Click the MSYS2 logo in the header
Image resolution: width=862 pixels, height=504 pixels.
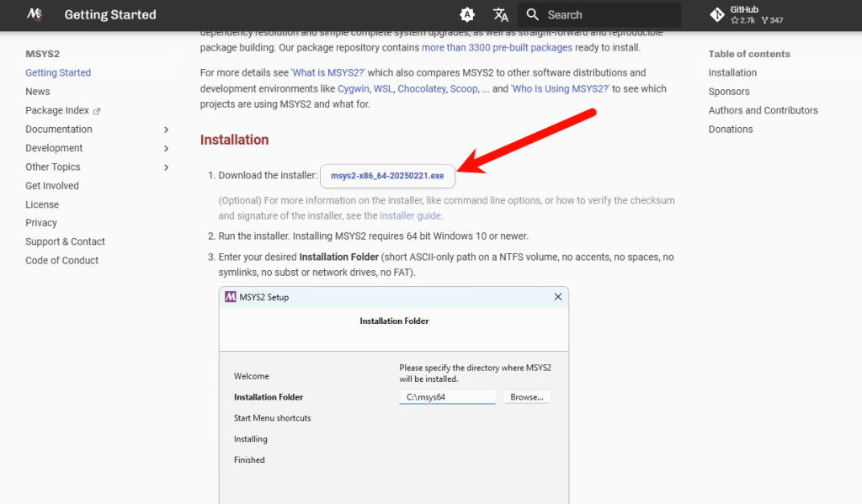tap(35, 14)
